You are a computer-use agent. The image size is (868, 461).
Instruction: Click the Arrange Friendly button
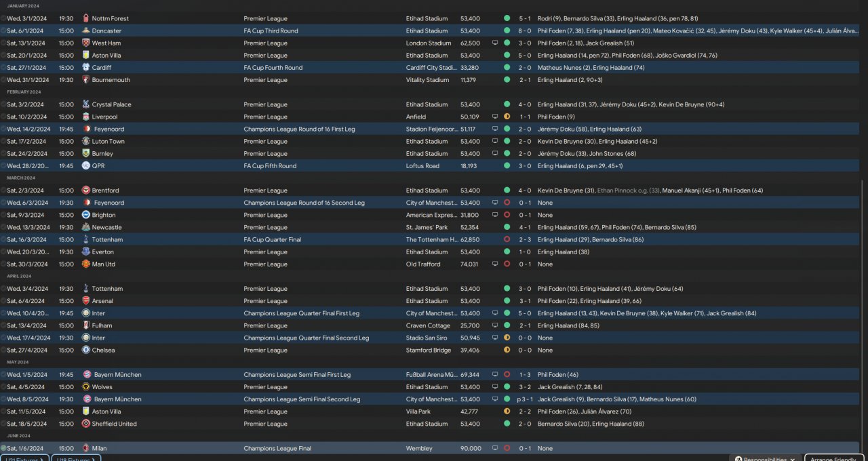(x=833, y=458)
